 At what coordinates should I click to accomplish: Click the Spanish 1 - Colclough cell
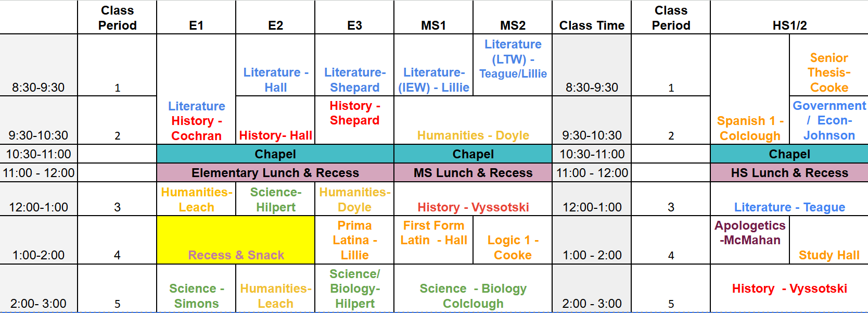click(750, 89)
